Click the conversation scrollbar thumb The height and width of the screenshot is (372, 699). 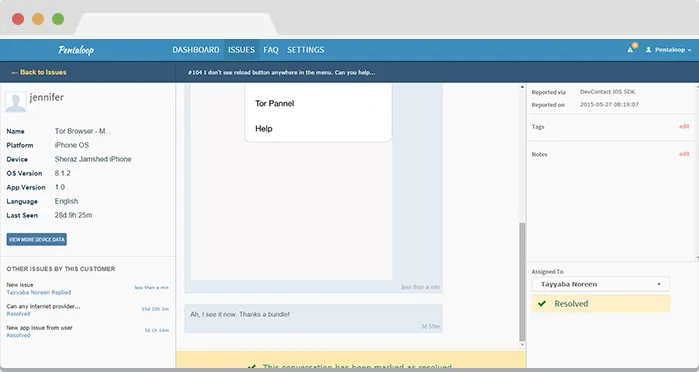click(x=522, y=282)
